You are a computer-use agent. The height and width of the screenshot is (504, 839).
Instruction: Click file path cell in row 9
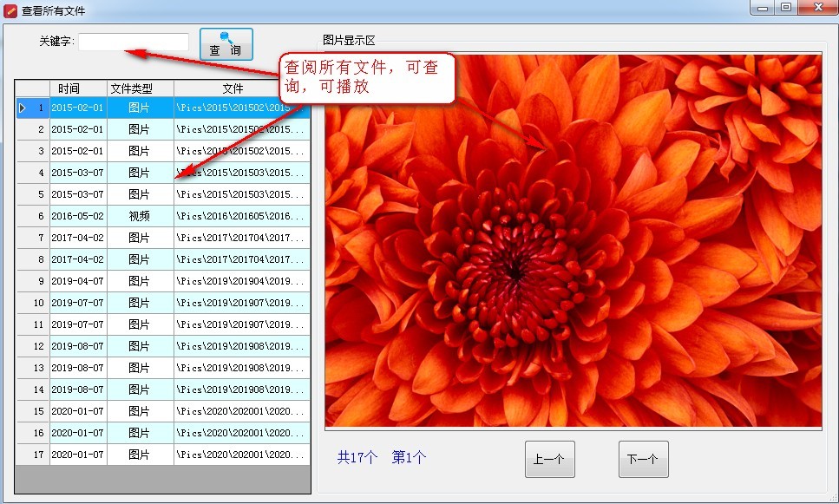242,281
